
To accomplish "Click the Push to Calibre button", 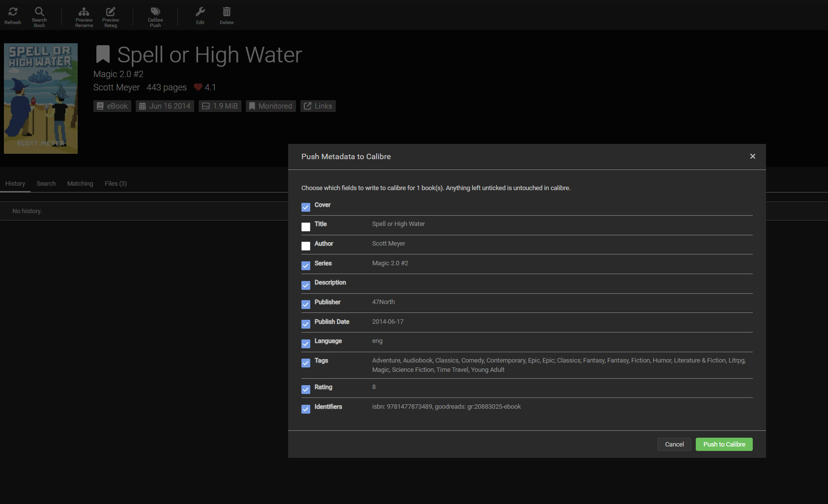I will pyautogui.click(x=724, y=445).
